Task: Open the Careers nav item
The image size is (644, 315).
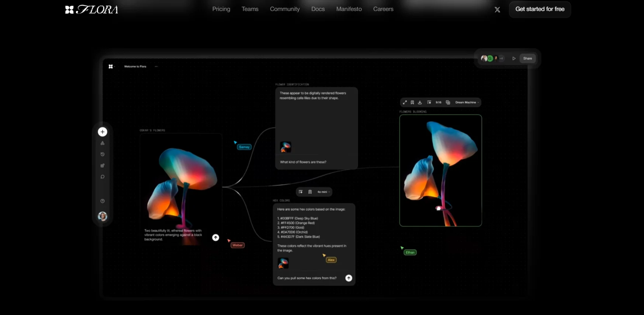Action: (383, 9)
